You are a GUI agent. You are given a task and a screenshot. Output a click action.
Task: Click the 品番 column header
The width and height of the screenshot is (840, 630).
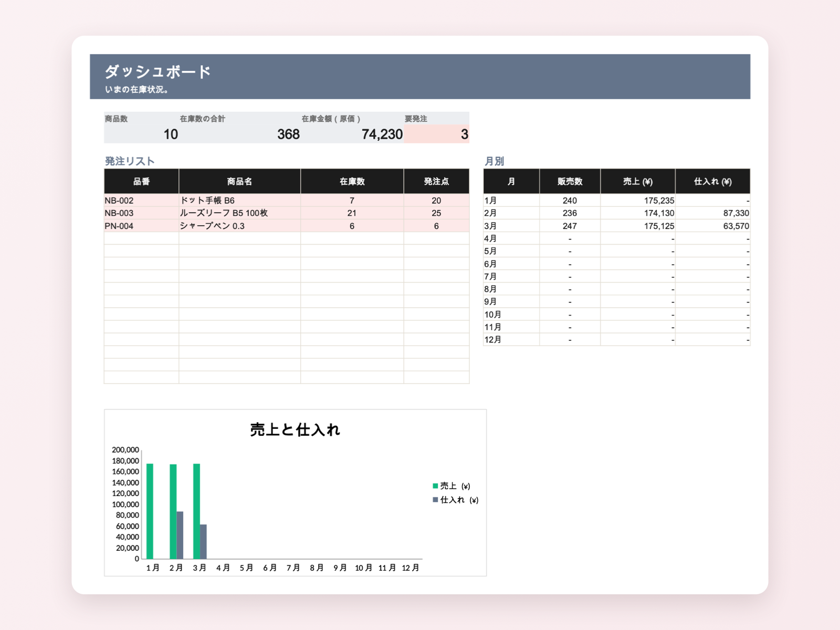pyautogui.click(x=141, y=182)
